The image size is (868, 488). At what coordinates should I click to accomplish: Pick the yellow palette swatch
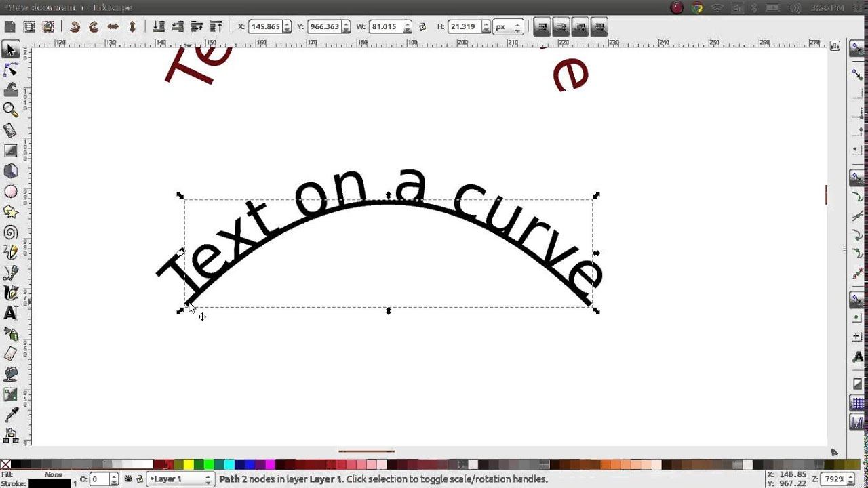pos(188,465)
